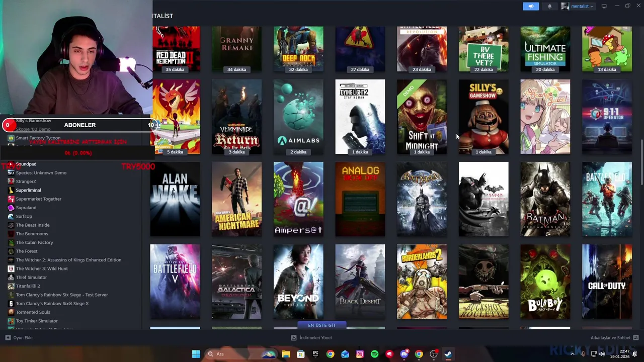This screenshot has width=644, height=362.
Task: Open the Alan Wake game cover
Action: [175, 199]
